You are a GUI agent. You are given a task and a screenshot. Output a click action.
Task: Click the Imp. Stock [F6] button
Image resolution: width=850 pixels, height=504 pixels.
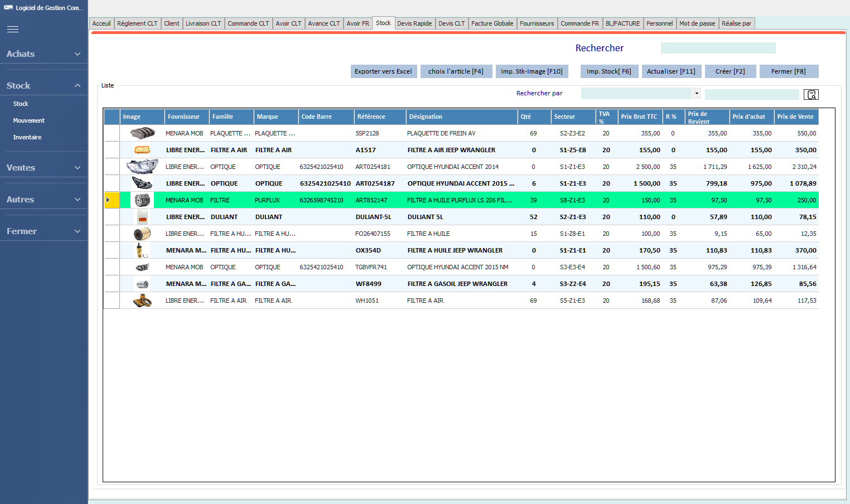pos(609,71)
